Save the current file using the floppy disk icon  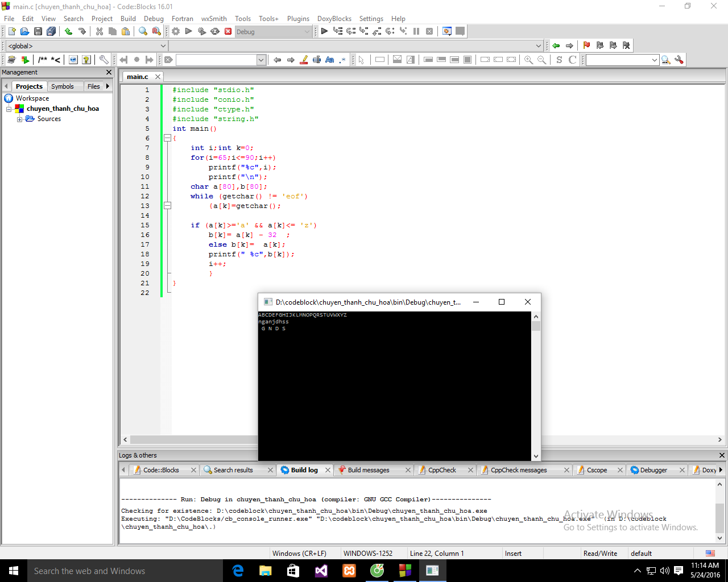pos(38,32)
